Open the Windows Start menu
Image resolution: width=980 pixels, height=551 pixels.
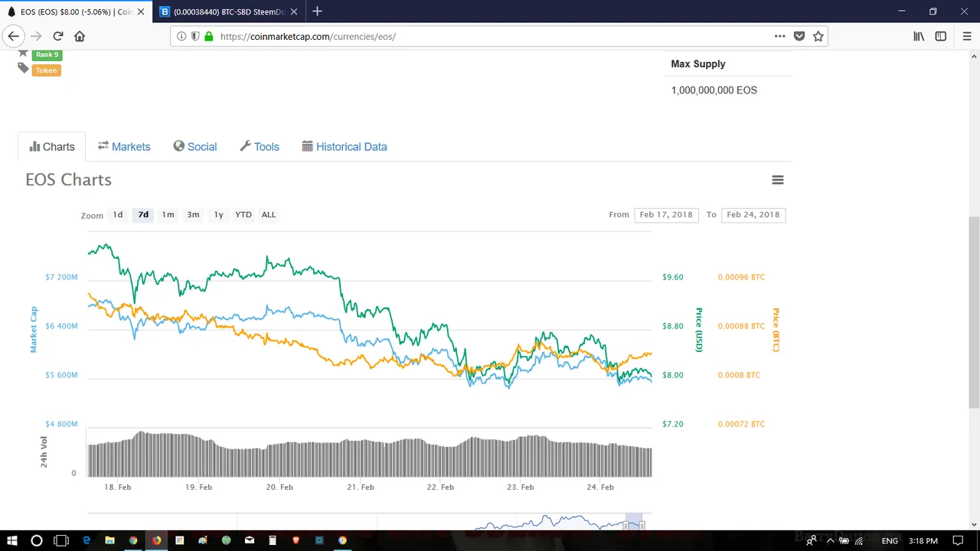13,540
